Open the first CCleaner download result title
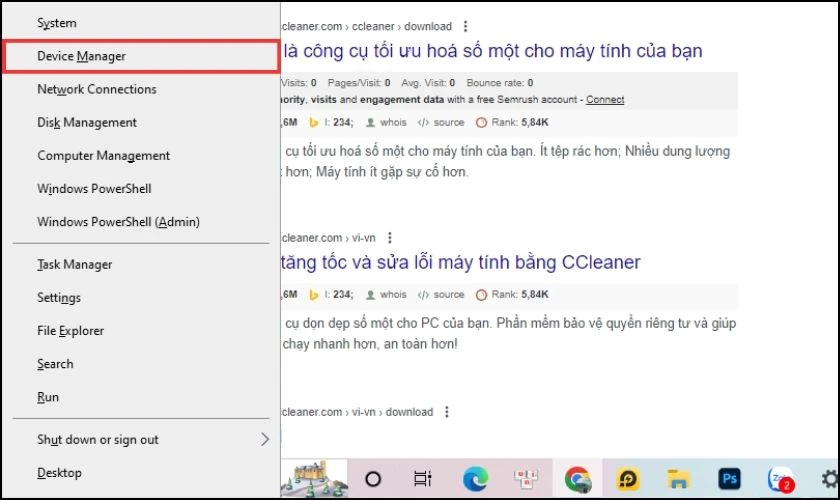 point(492,51)
